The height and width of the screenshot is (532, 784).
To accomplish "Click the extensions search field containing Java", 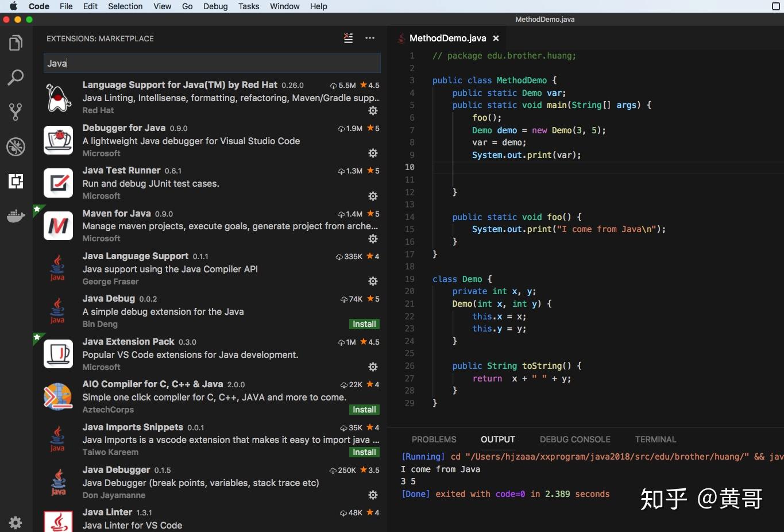I will (x=212, y=63).
